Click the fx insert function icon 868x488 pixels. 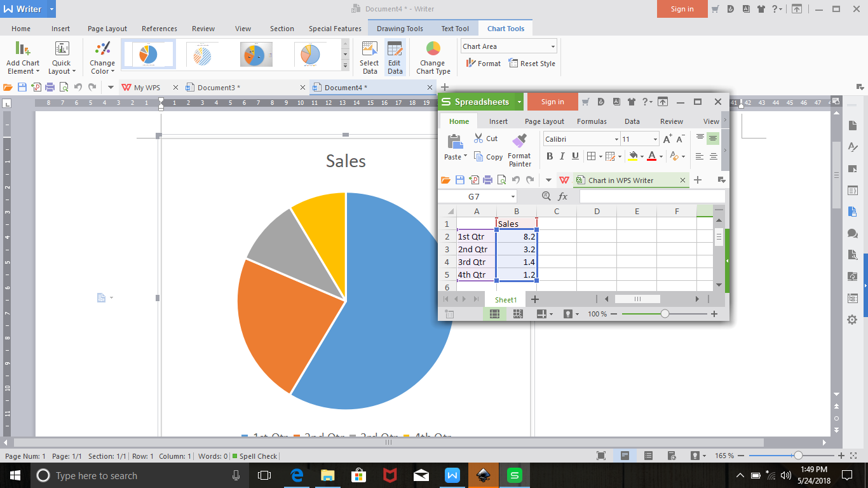click(563, 196)
